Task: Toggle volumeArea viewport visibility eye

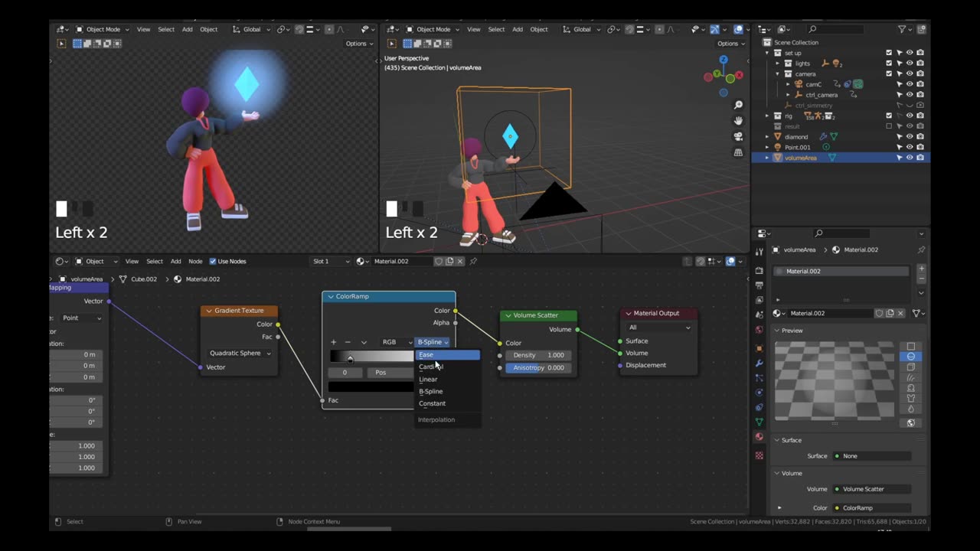Action: click(910, 158)
